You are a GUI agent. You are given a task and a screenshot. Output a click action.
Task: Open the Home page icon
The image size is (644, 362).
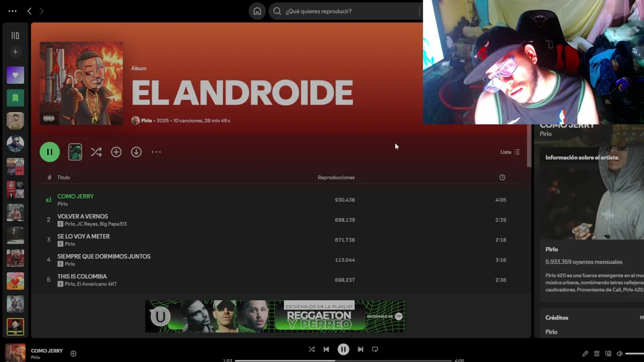point(257,11)
